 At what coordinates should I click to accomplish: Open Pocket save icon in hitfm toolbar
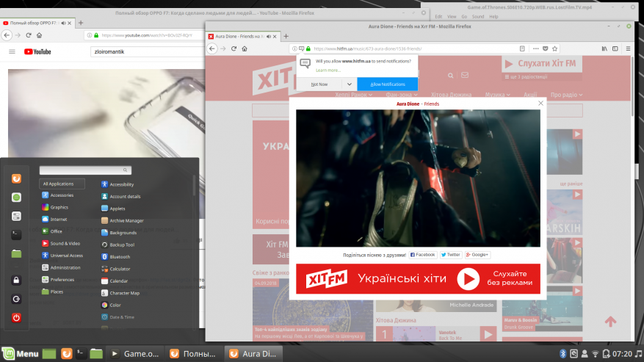tap(545, 48)
